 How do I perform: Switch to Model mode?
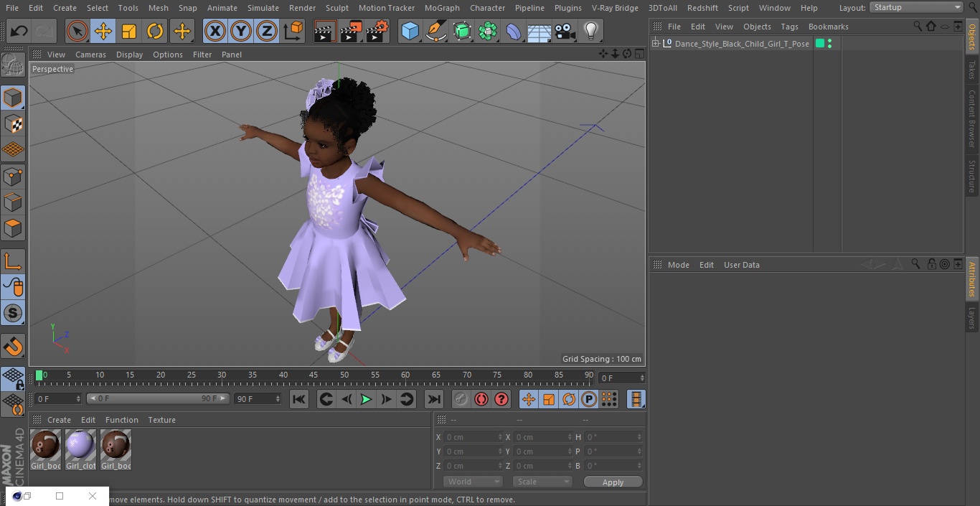(13, 98)
